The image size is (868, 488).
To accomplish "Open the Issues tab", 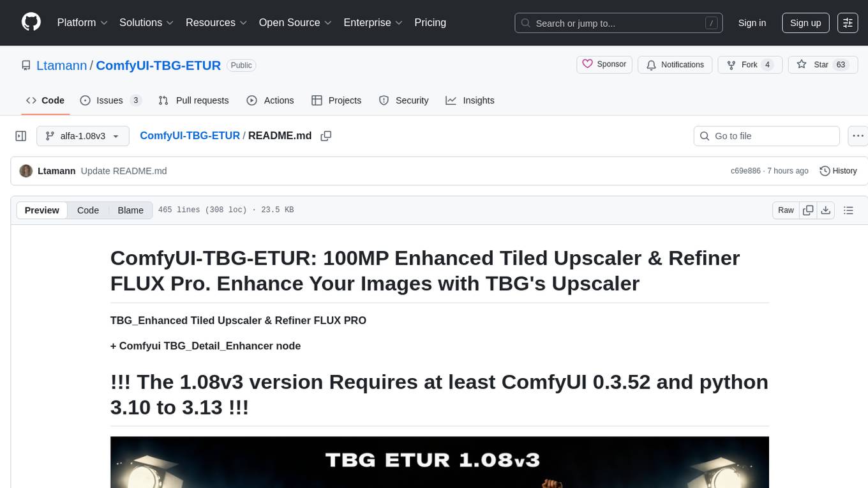I will click(110, 100).
